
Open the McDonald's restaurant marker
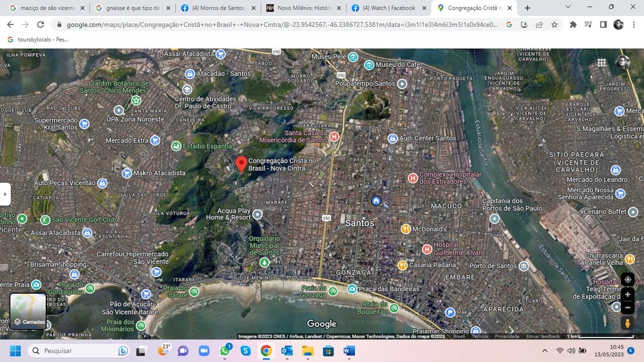pos(405,229)
